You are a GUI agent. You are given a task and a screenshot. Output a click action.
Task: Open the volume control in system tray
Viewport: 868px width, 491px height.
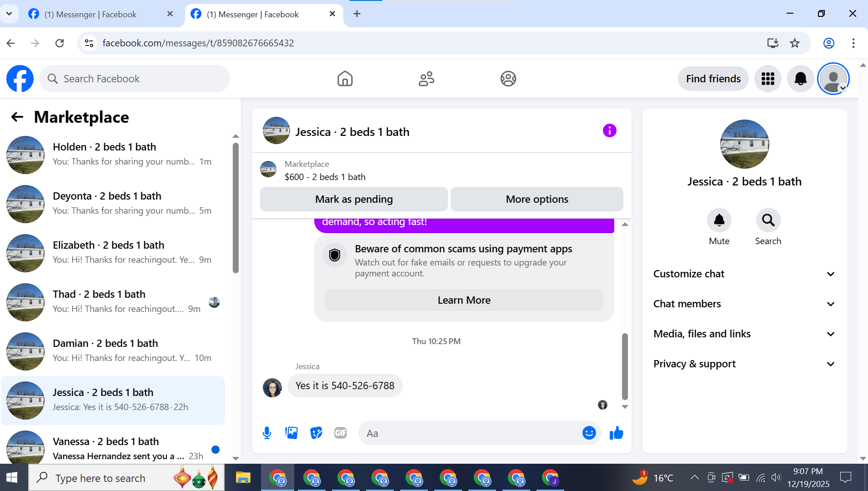[776, 478]
